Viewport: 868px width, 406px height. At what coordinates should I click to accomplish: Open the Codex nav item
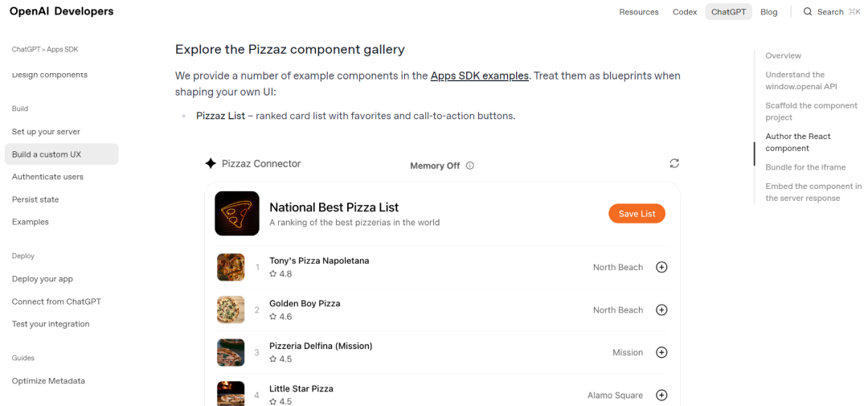coord(685,12)
